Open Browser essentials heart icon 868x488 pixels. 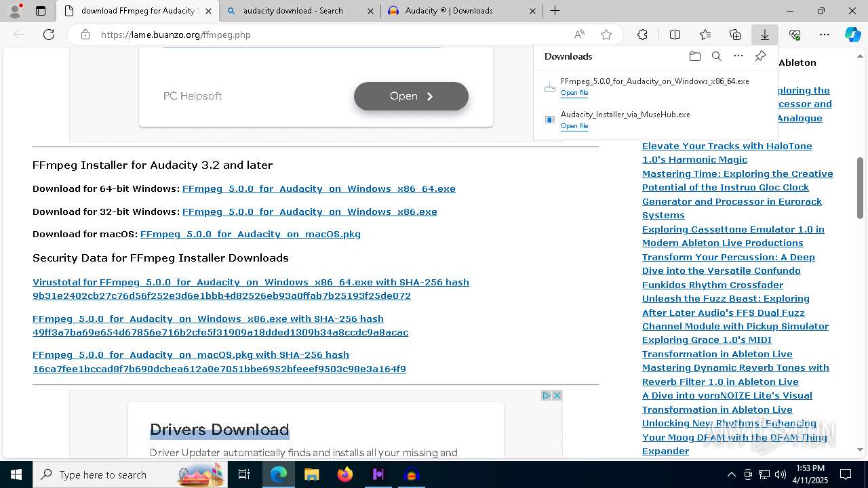click(x=795, y=35)
